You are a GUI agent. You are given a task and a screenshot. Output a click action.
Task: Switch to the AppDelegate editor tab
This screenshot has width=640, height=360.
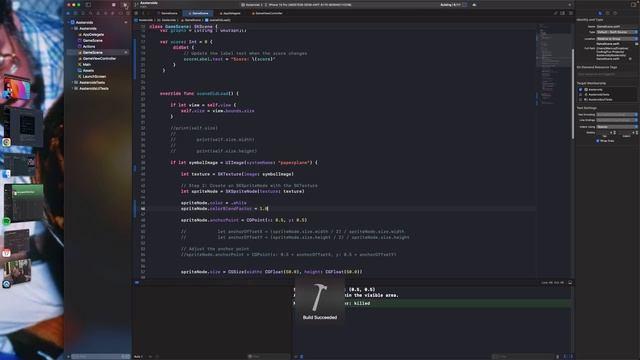231,13
